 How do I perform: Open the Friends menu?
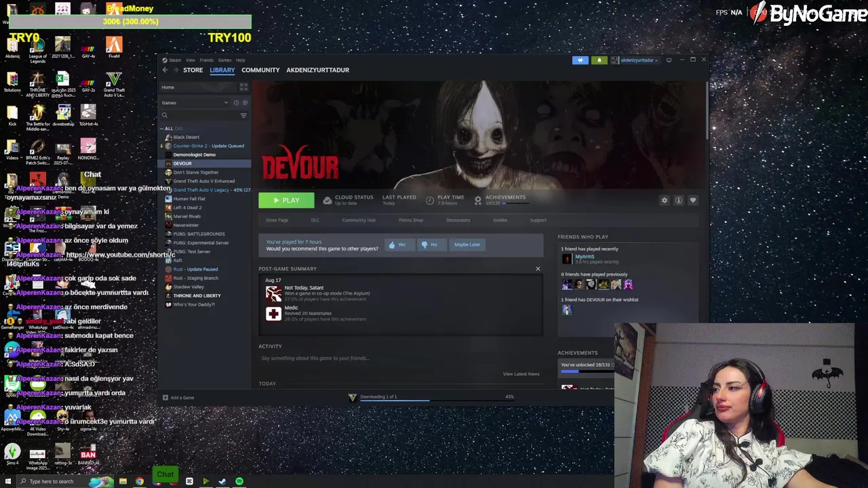pyautogui.click(x=206, y=60)
